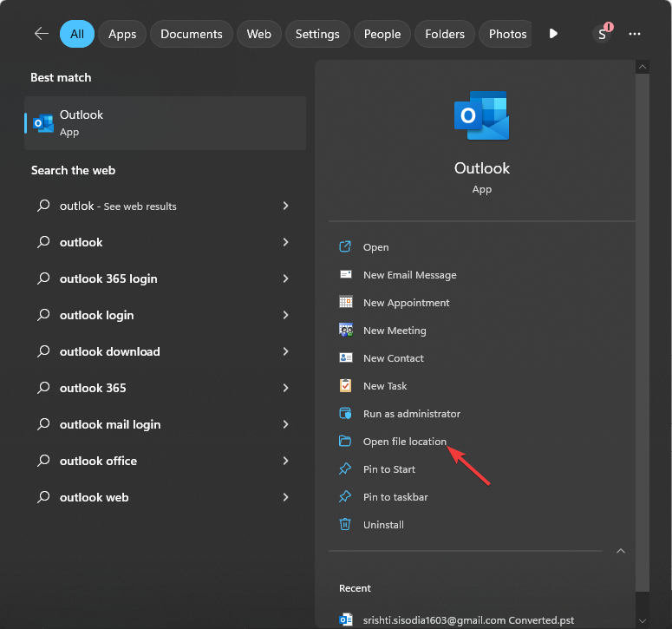Choose New Task
The height and width of the screenshot is (629, 672).
(x=385, y=386)
